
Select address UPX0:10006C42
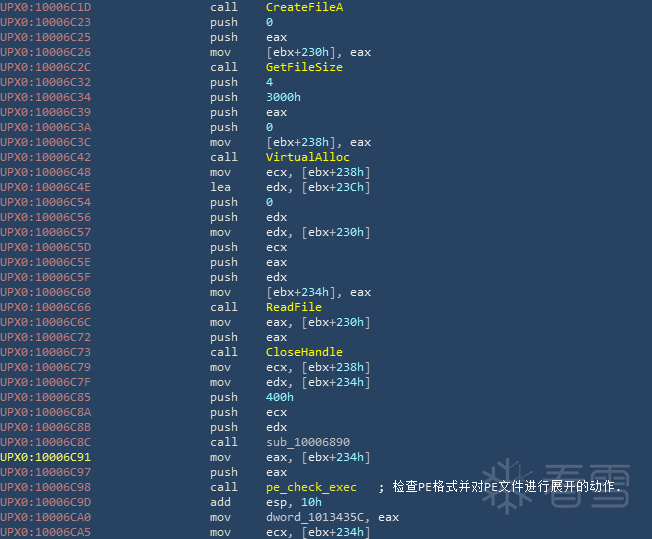(x=45, y=157)
